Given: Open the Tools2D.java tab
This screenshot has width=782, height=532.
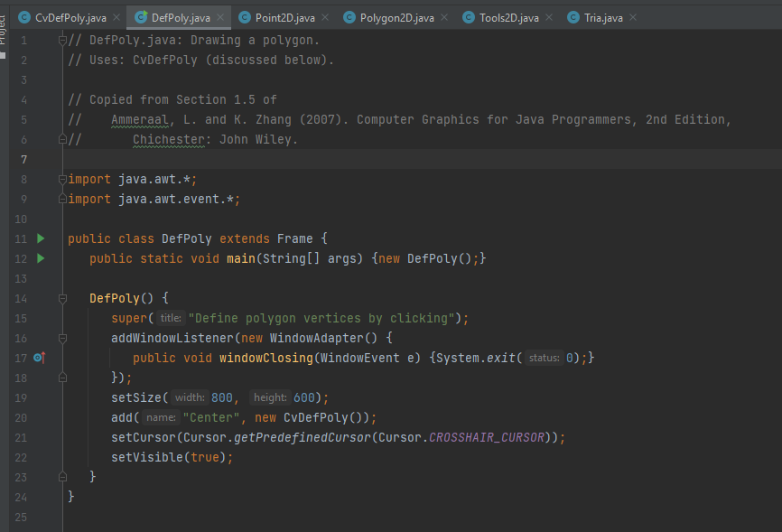Looking at the screenshot, I should coord(508,18).
